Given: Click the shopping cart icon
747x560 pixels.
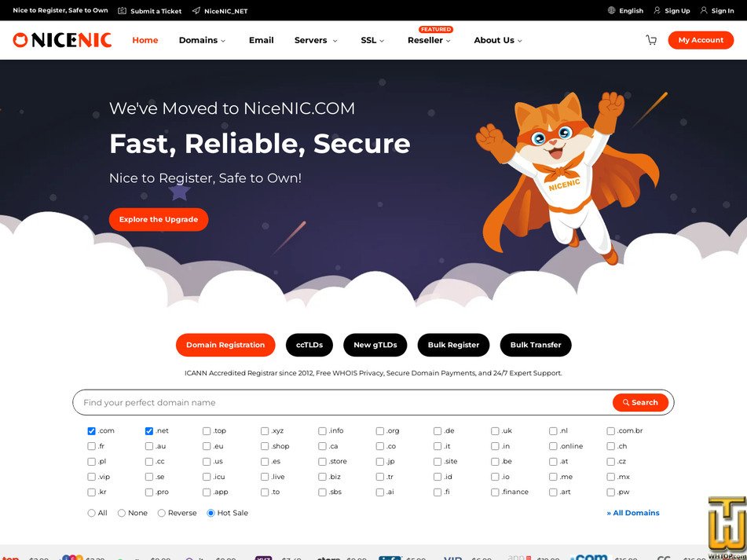Looking at the screenshot, I should tap(651, 39).
